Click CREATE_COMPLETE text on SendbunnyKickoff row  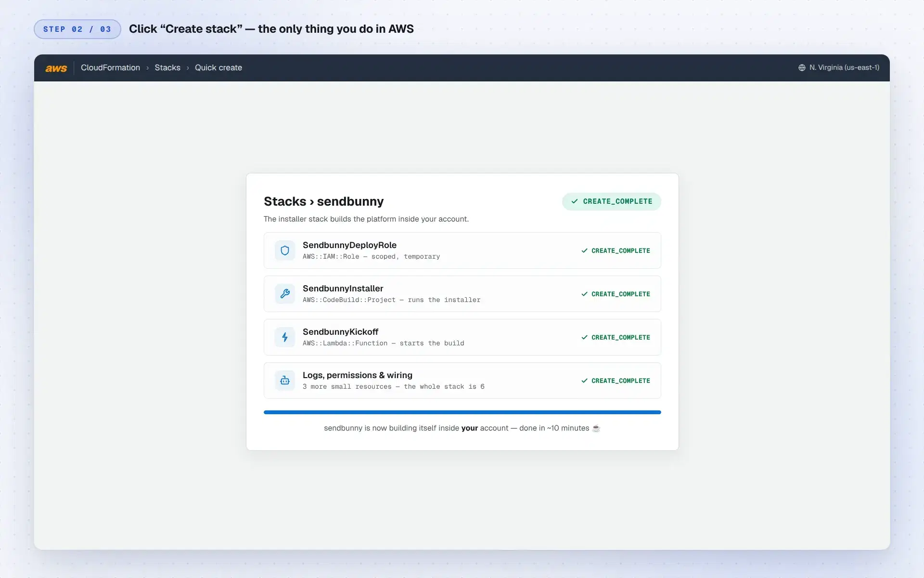(x=620, y=337)
